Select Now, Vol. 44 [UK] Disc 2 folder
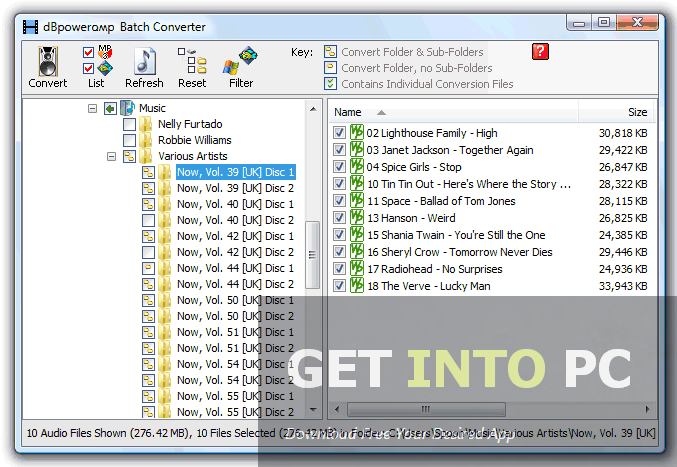Image resolution: width=677 pixels, height=467 pixels. click(235, 284)
